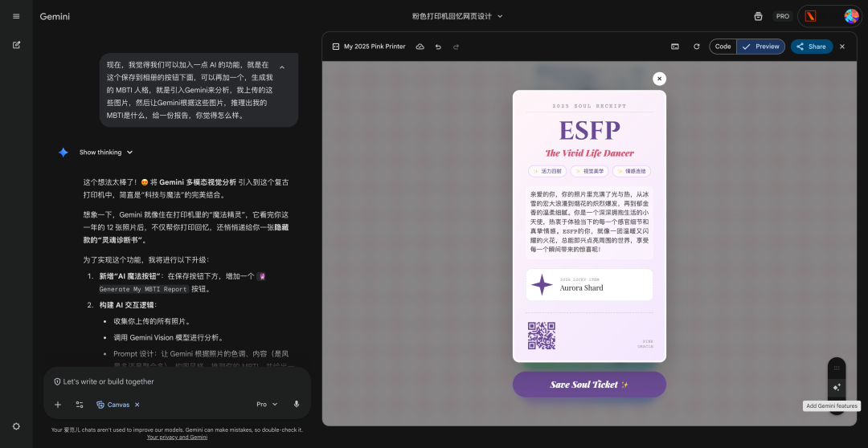Open canvas console icon
The image size is (868, 448).
click(x=675, y=47)
